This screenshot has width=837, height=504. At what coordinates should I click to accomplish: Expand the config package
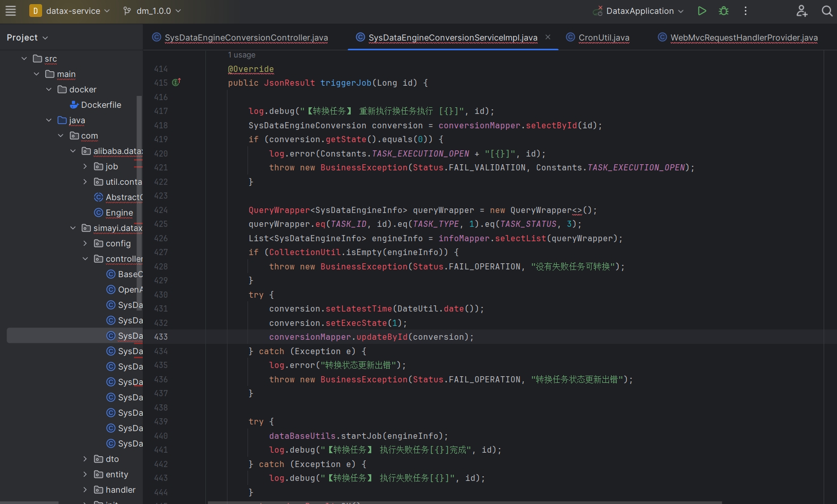pos(85,243)
